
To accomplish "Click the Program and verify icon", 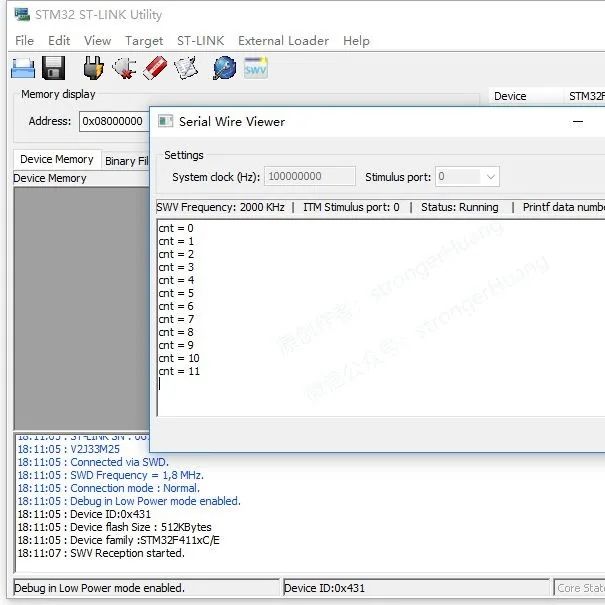I will [x=186, y=68].
